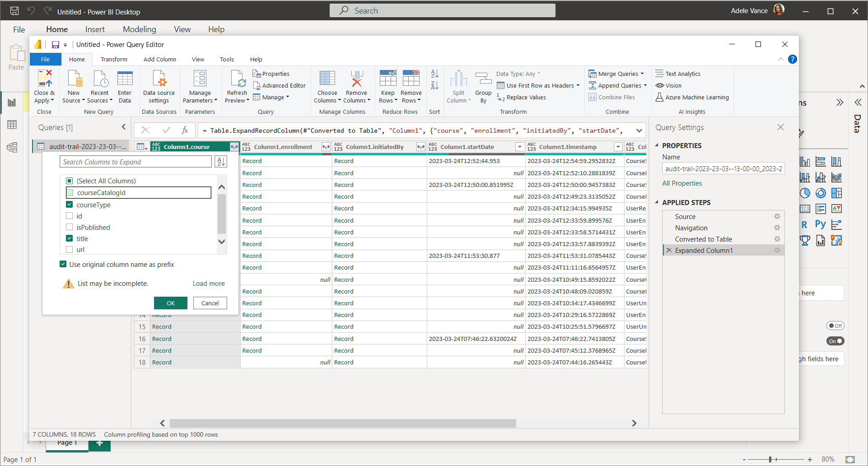
Task: Uncheck the courseType checkbox
Action: click(x=70, y=205)
